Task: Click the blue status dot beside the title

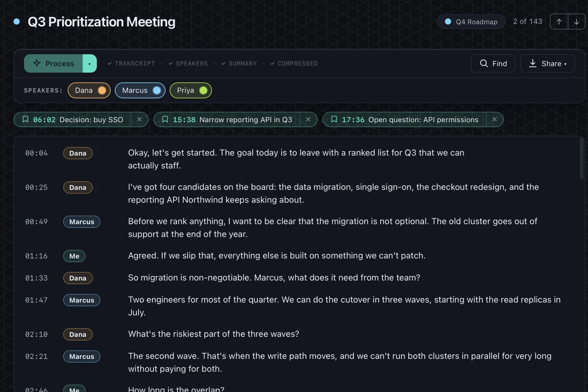Action: [x=17, y=22]
